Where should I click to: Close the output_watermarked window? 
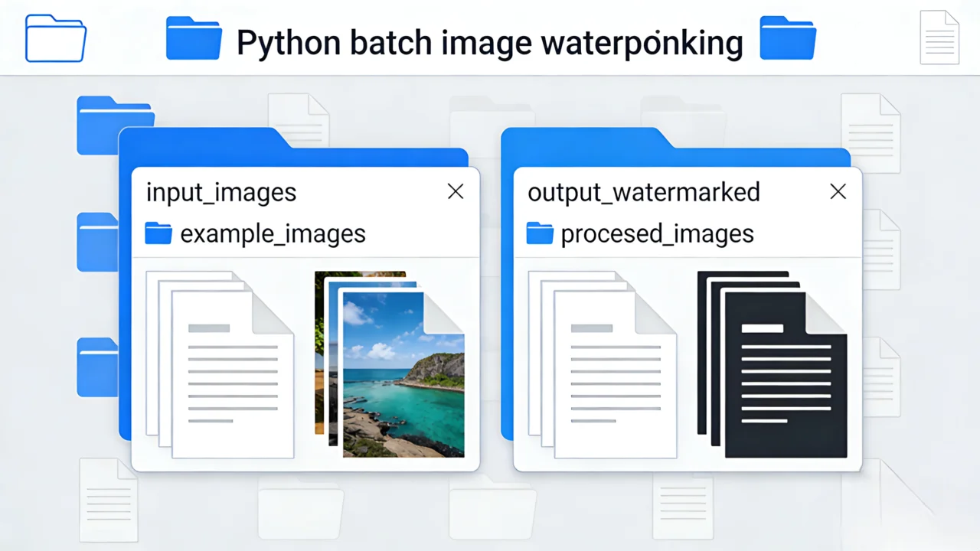[838, 191]
